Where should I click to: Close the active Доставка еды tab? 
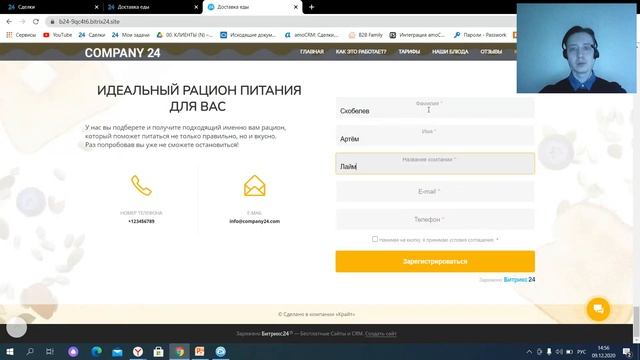(x=296, y=7)
